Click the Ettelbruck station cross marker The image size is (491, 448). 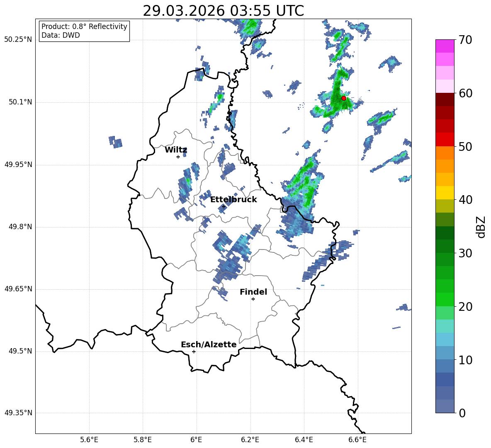[224, 206]
